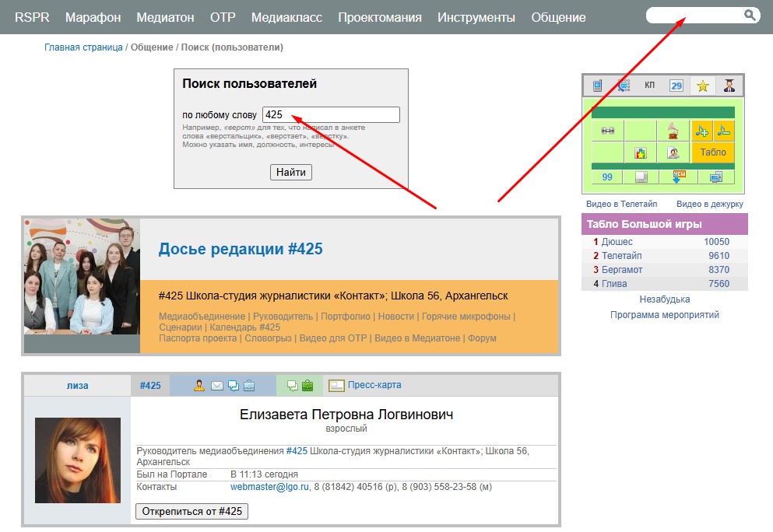Screen dimensions: 773x532
Task: Open the Инструменты menu
Action: click(476, 17)
